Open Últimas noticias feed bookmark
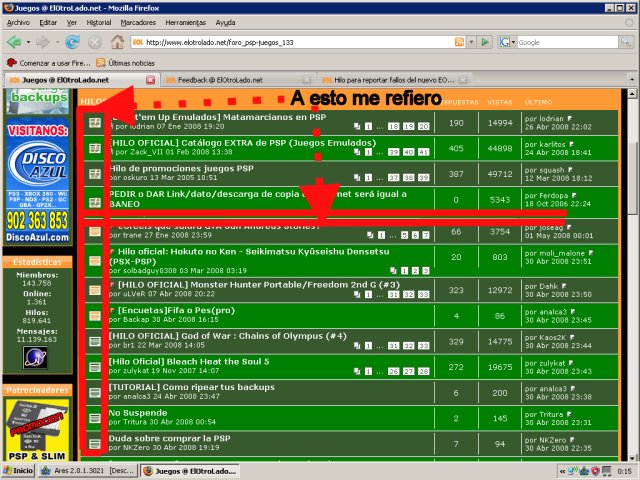The image size is (640, 480). 126,63
